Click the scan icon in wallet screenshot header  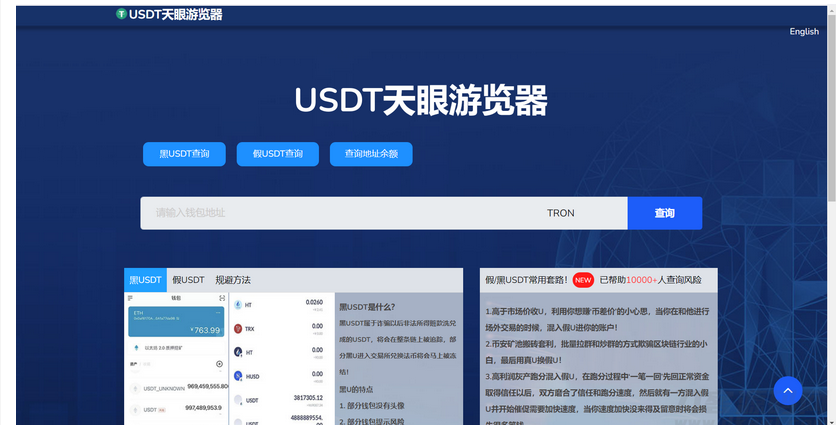(x=222, y=298)
